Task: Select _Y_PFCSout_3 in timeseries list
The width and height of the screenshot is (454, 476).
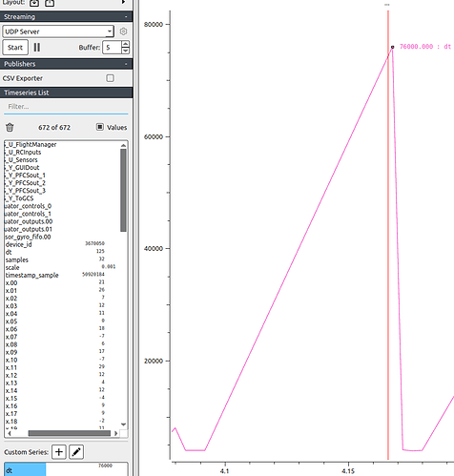Action: click(26, 191)
